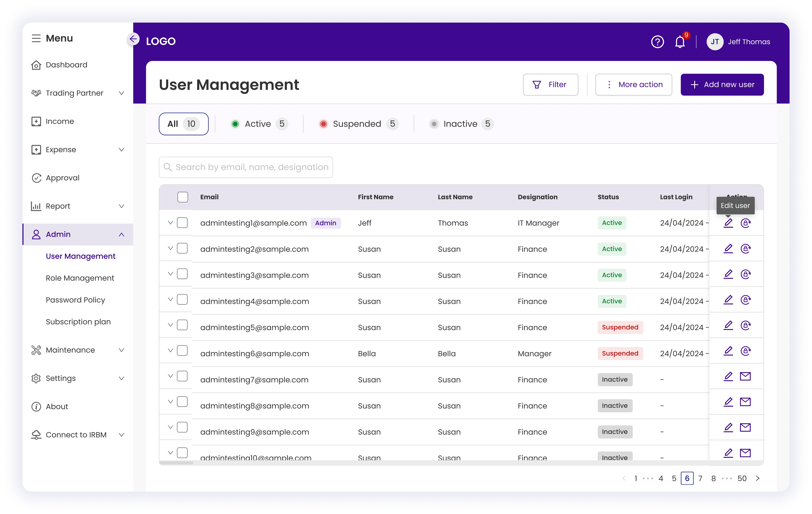The width and height of the screenshot is (812, 514).
Task: Expand row details for admintesting6@sample.com
Action: coord(171,350)
